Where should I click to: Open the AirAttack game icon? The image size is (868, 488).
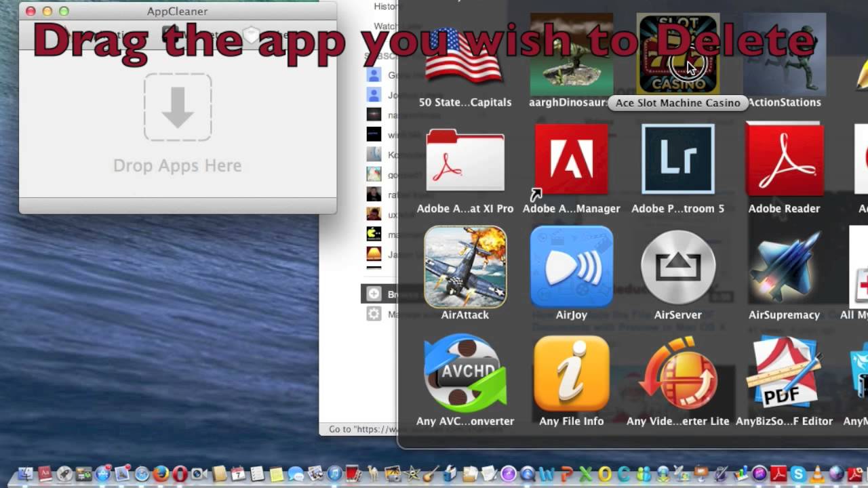(x=465, y=266)
